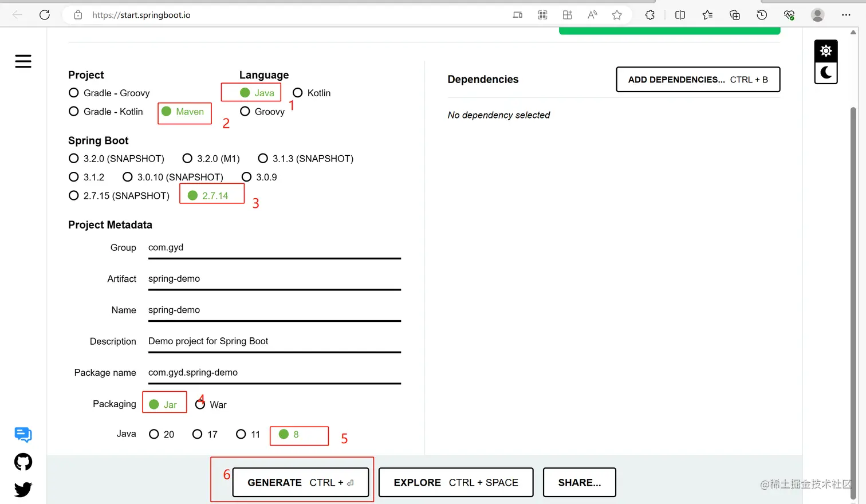Select Gradle - Groovy project type
Viewport: 866px width, 504px height.
coord(109,93)
